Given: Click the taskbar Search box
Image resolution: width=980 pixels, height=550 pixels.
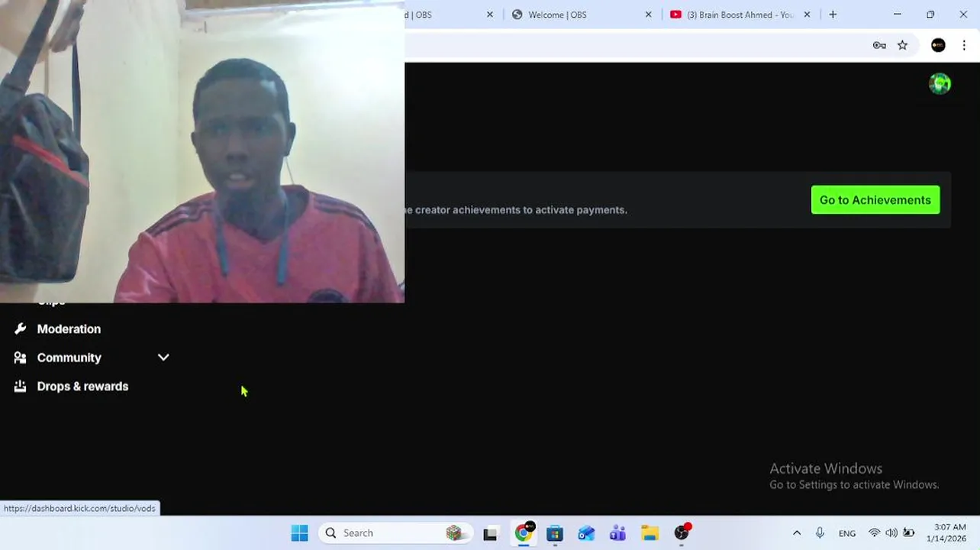Looking at the screenshot, I should [x=394, y=533].
